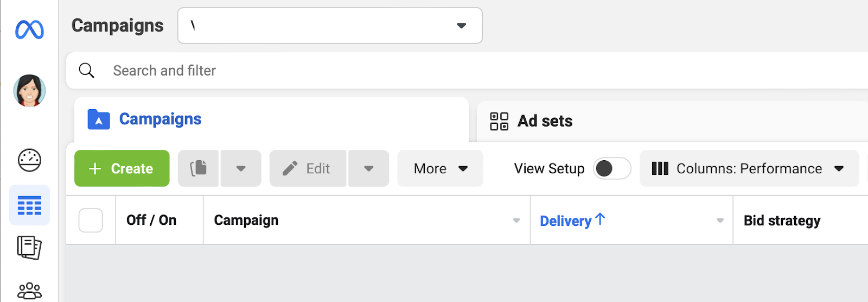Expand the Edit options arrow
Viewport: 868px width, 302px height.
click(x=369, y=168)
